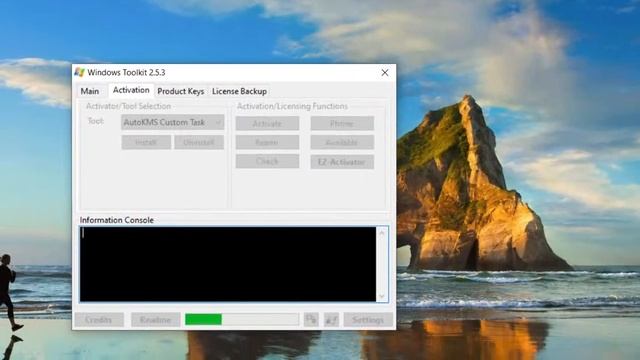Click the Activate button

coord(267,123)
